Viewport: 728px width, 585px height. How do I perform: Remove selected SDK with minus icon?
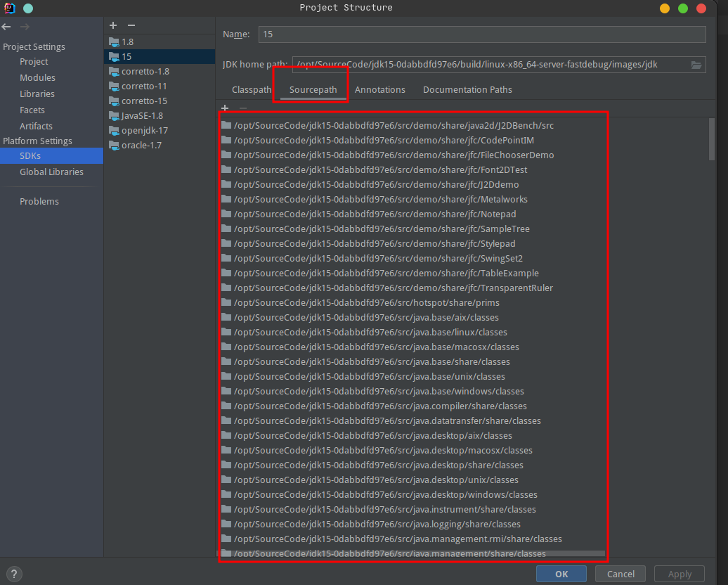(131, 25)
